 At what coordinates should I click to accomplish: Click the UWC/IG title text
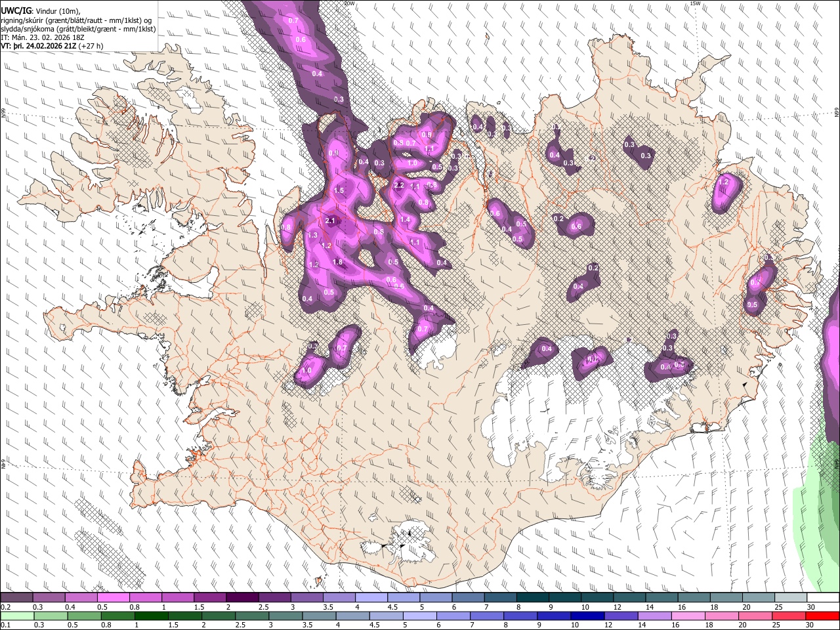pyautogui.click(x=15, y=11)
